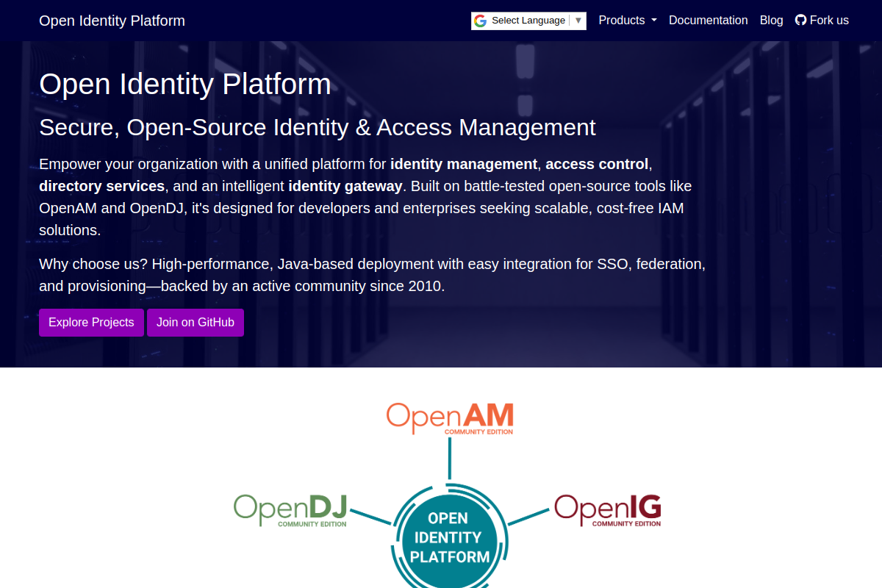Click the Secure, Open-Source Identity subtitle
Screen dimensions: 882x588
(318, 127)
